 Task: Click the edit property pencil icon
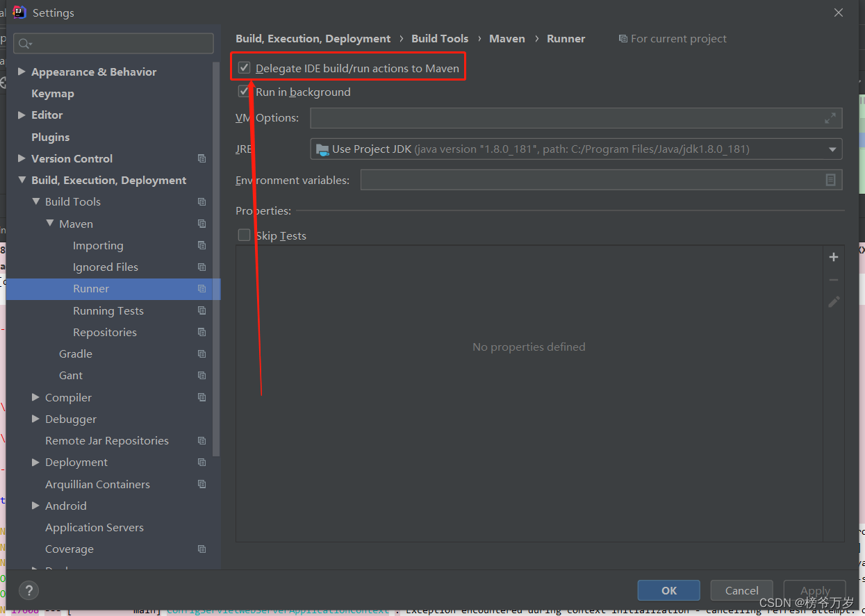coord(834,302)
